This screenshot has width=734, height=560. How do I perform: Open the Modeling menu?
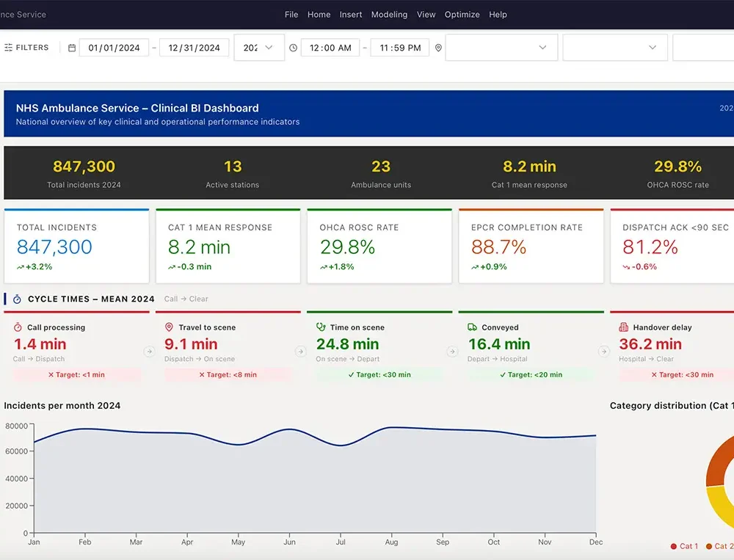[389, 15]
